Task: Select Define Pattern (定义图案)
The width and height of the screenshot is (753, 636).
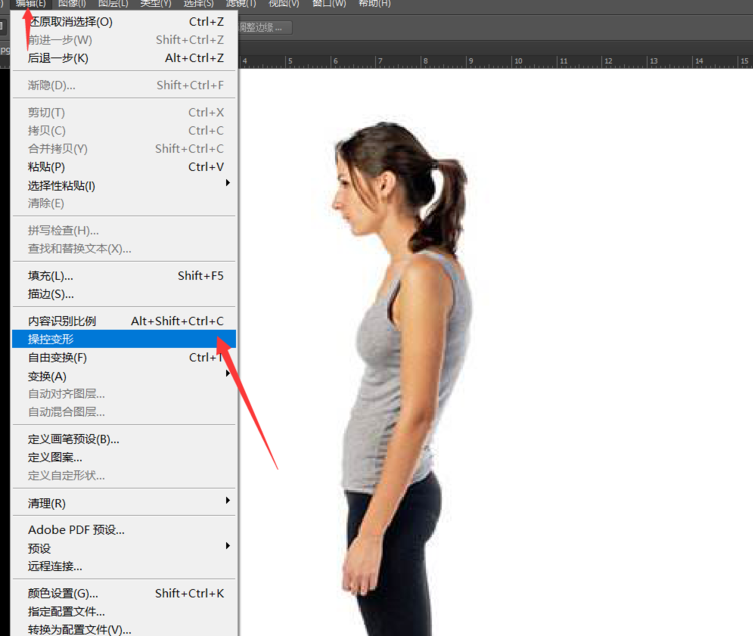Action: pos(55,457)
